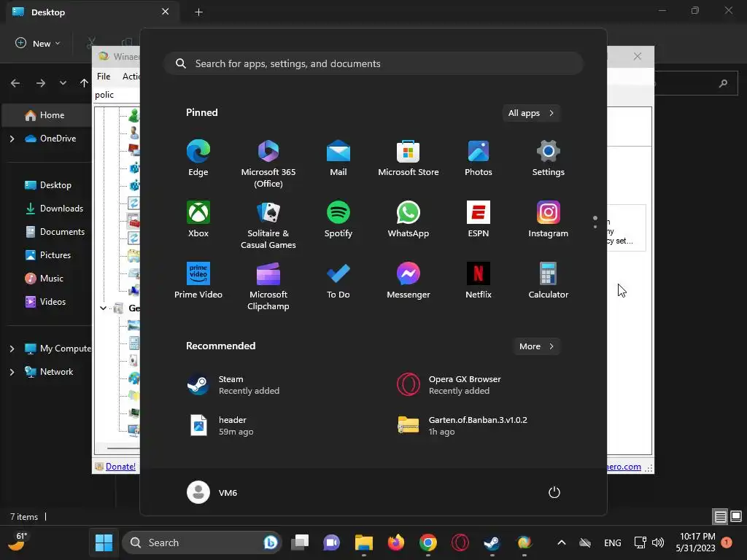Viewport: 747px width, 560px height.
Task: Show More recommended items
Action: (x=536, y=346)
